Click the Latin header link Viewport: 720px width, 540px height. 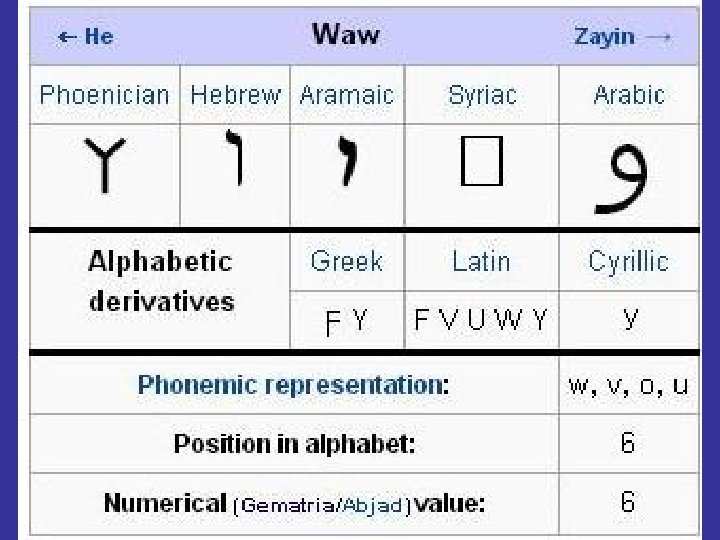(481, 262)
